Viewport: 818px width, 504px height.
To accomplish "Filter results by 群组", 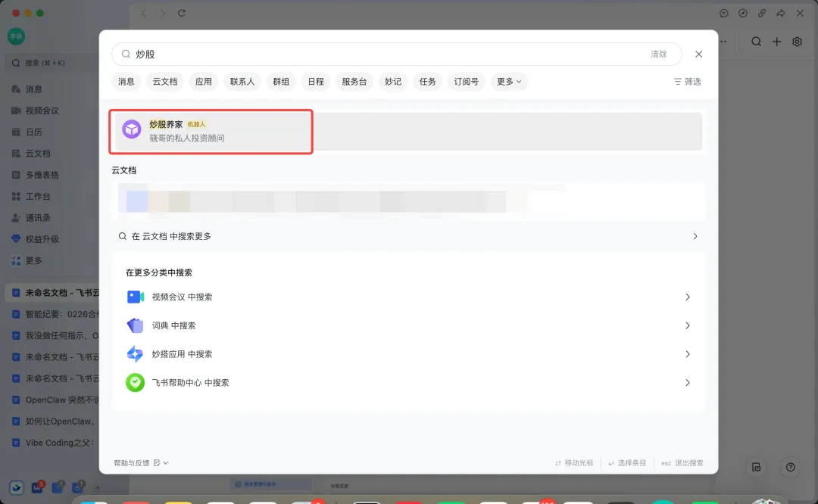I will pyautogui.click(x=281, y=81).
